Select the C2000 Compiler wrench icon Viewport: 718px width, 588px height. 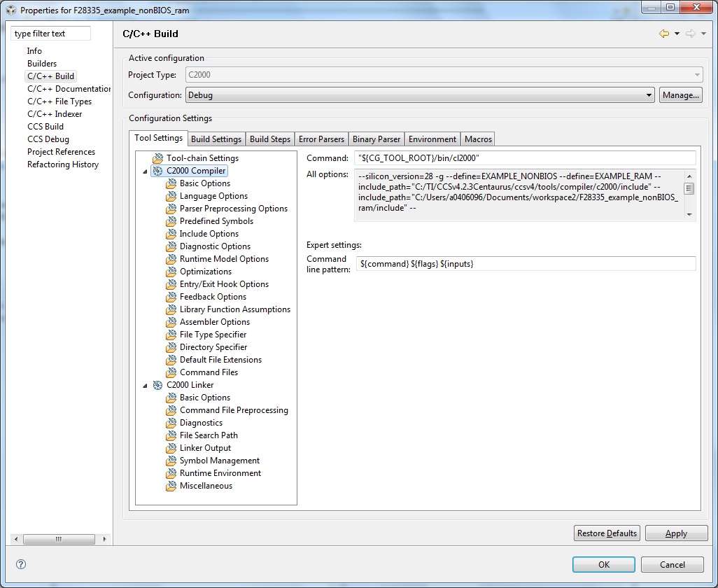(159, 170)
